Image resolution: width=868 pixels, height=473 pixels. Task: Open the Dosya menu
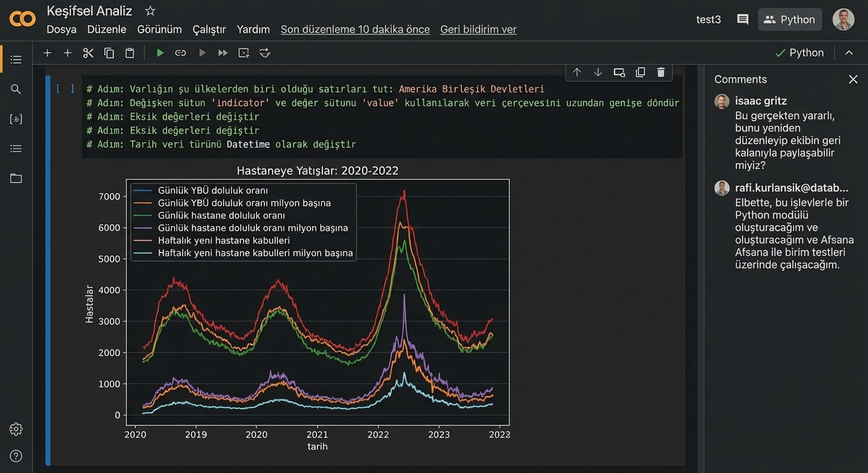pyautogui.click(x=62, y=30)
